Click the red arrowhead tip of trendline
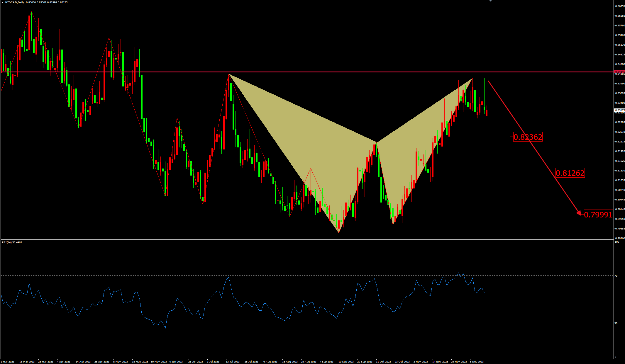 (580, 215)
